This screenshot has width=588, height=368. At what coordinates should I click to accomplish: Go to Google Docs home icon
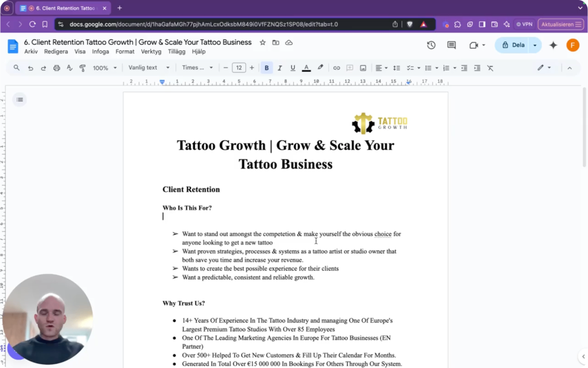13,47
